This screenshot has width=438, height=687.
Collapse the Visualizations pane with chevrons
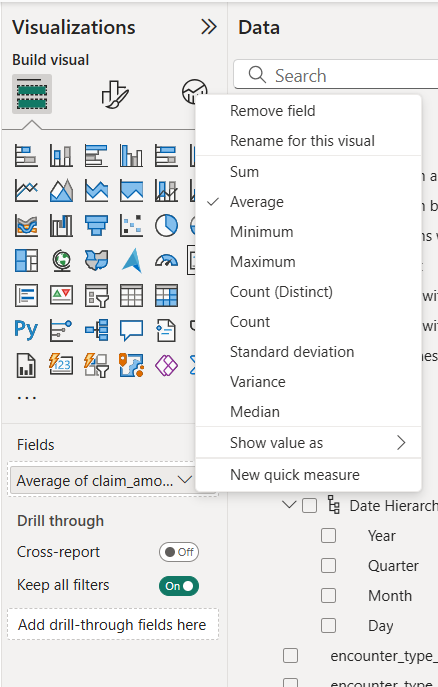(x=209, y=27)
